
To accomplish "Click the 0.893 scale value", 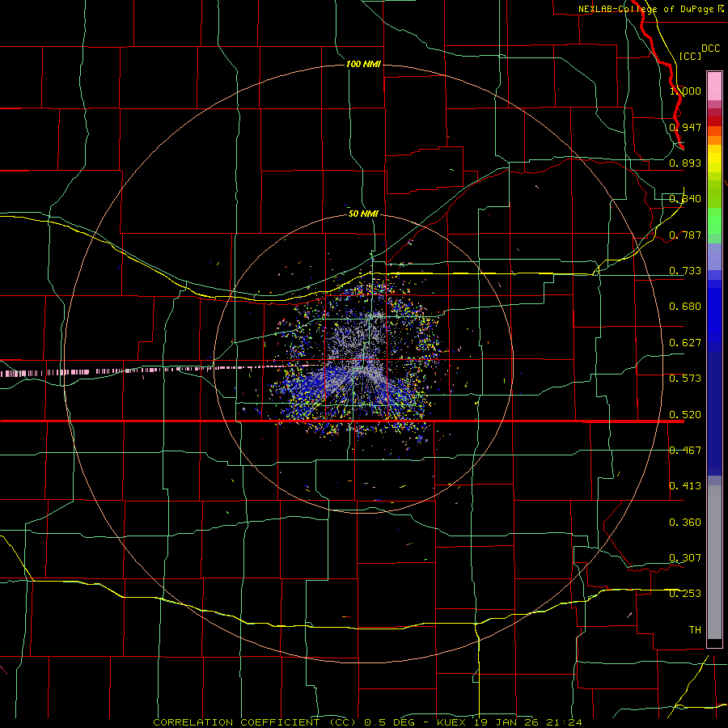I will 685,163.
